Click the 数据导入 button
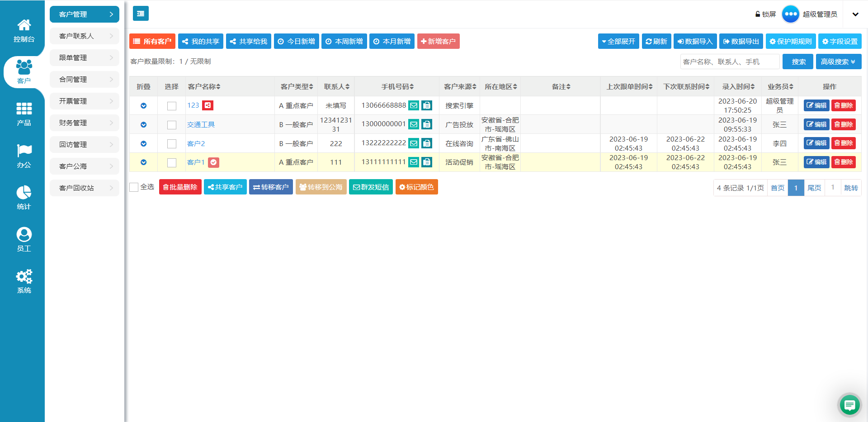Screen dimensions: 868x422 pyautogui.click(x=695, y=41)
